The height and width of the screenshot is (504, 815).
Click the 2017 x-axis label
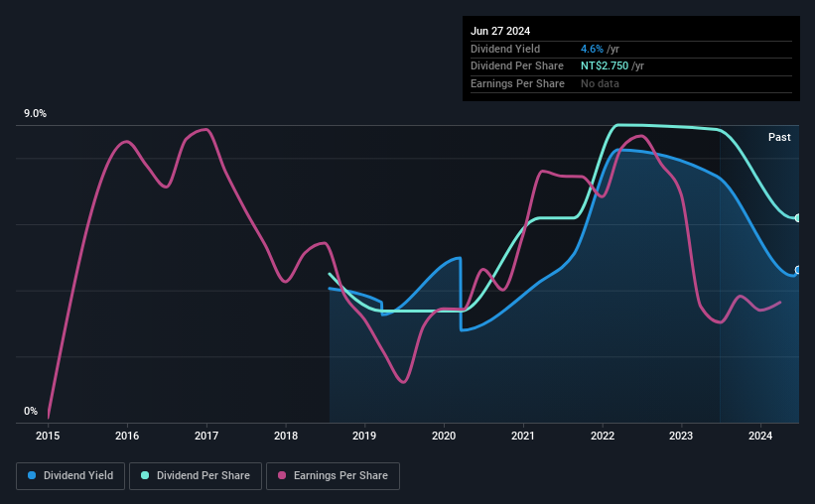tap(206, 436)
